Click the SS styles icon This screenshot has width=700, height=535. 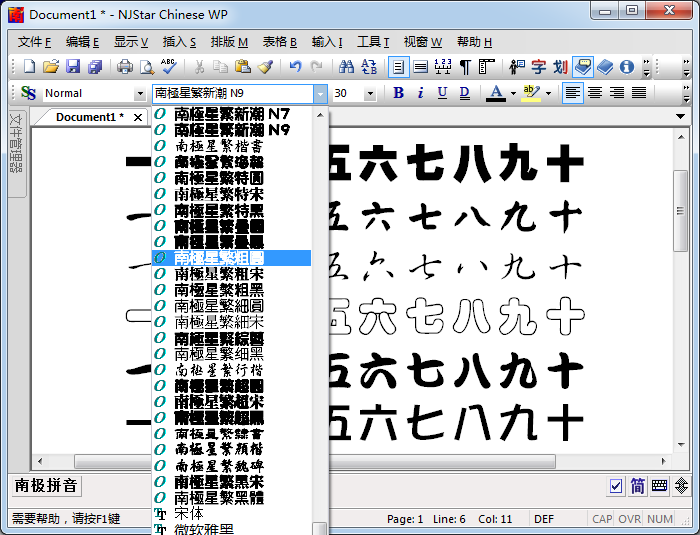(x=28, y=93)
